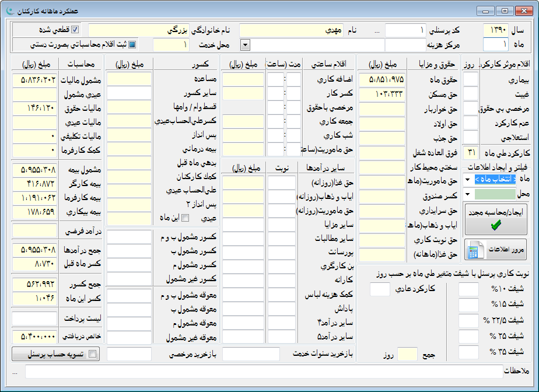Click the green checkmark recalculate icon
The height and width of the screenshot is (392, 539).
(x=496, y=225)
